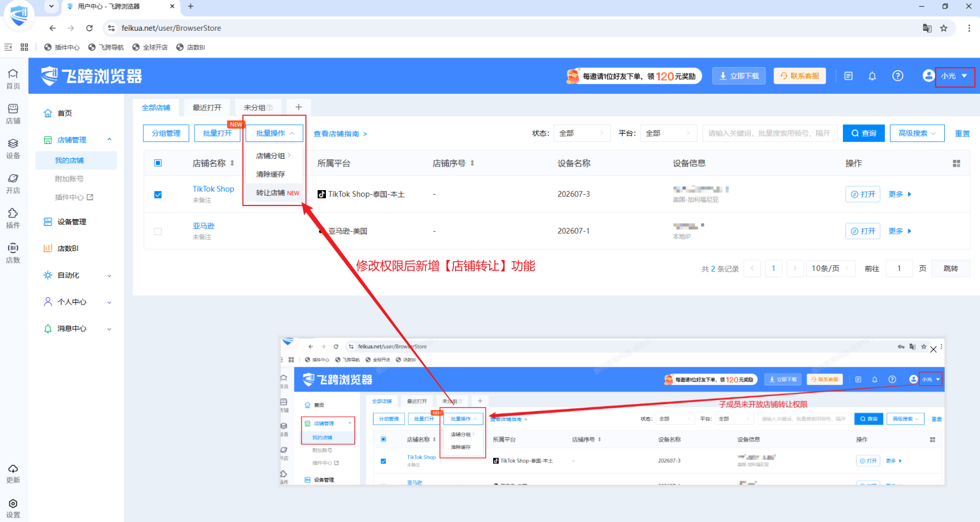Click the 飞跨浏览器 logo in the header
The image size is (980, 522).
click(92, 76)
